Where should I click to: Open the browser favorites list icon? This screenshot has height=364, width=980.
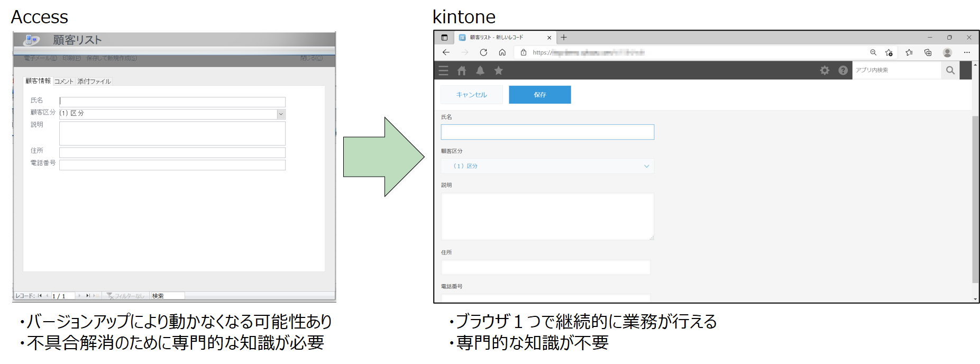point(909,52)
